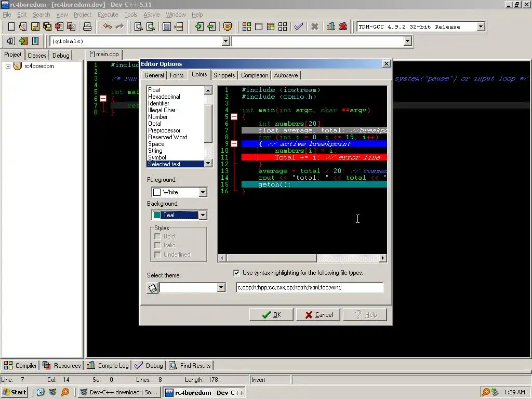Uncheck Use syntax highlighting checkbox
Image resolution: width=532 pixels, height=399 pixels.
[236, 273]
